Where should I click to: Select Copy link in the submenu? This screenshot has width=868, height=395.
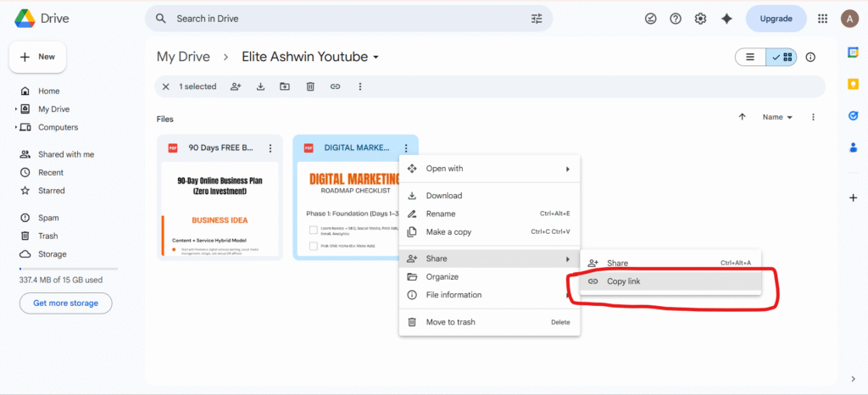click(624, 281)
